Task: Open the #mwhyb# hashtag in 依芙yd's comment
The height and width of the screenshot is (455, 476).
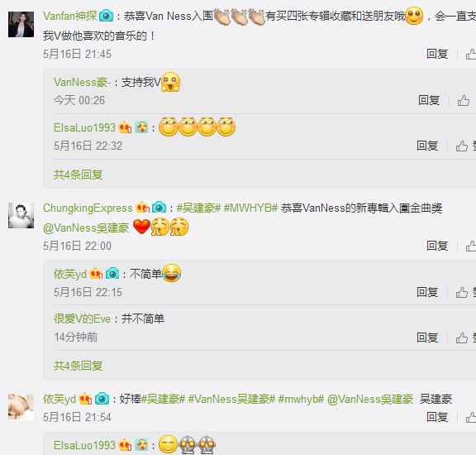Action: click(301, 399)
